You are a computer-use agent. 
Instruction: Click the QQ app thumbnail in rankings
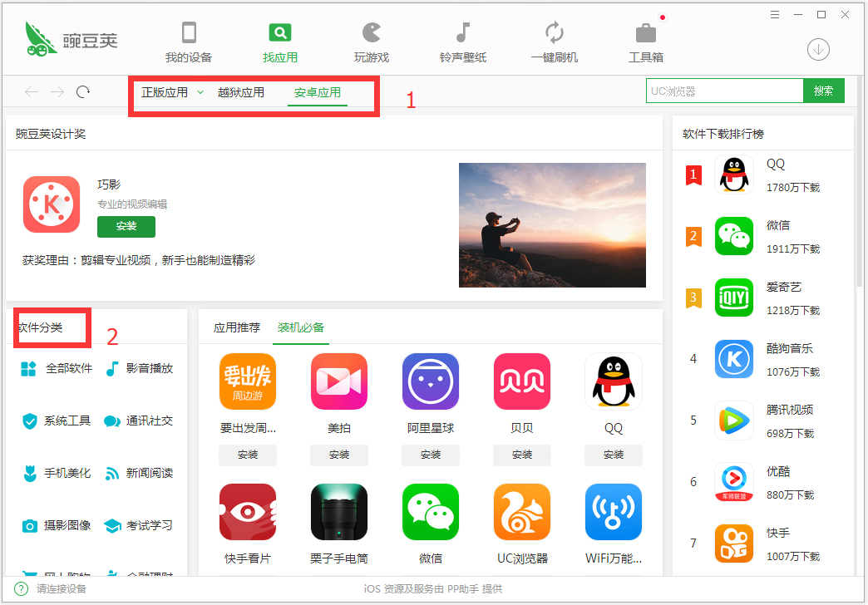click(x=734, y=175)
